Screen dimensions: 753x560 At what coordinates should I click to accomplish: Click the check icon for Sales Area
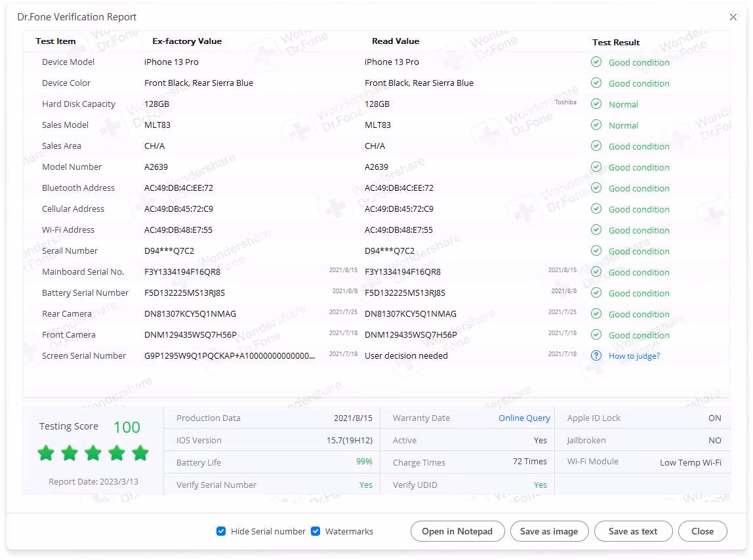coord(596,146)
